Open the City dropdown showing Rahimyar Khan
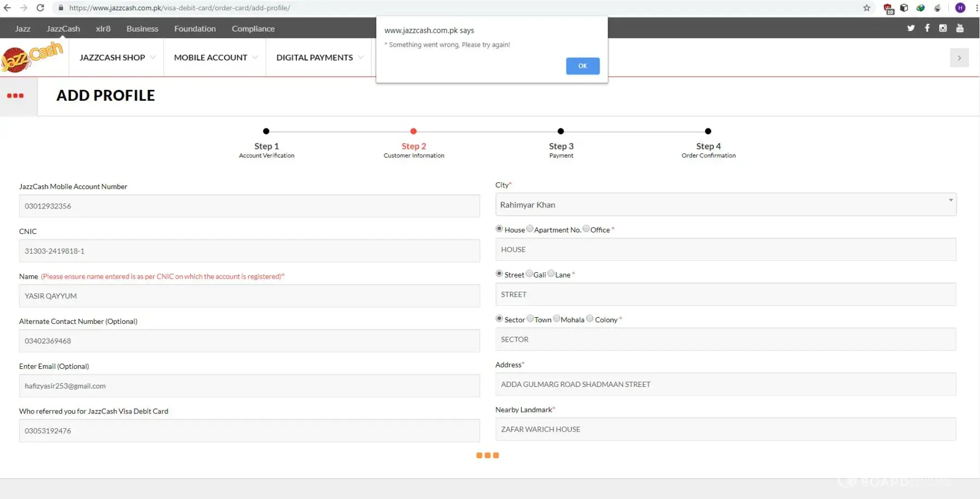 725,205
